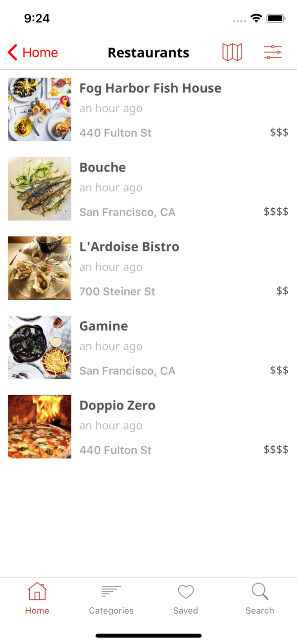Viewport: 297px width, 644px height.
Task: Open the filter options icon
Action: click(x=272, y=52)
